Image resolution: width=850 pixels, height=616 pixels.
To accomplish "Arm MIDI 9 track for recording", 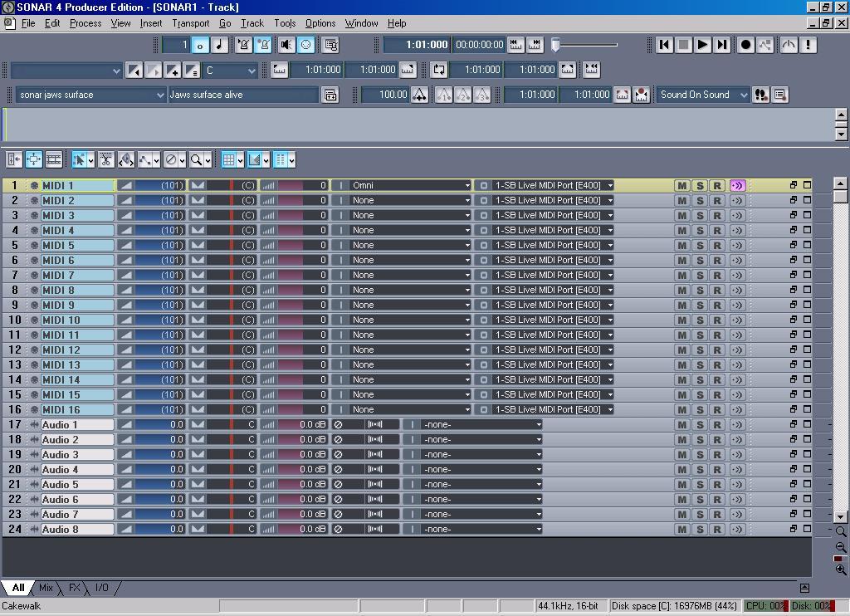I will click(x=717, y=305).
